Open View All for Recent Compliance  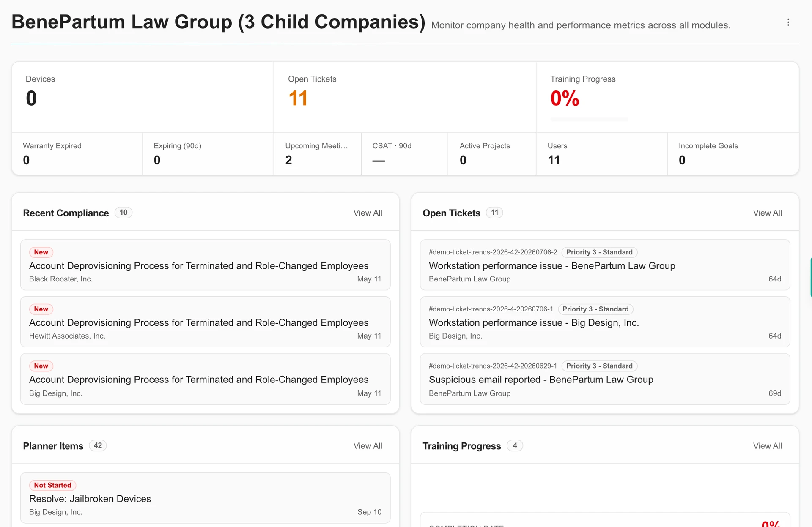(368, 213)
